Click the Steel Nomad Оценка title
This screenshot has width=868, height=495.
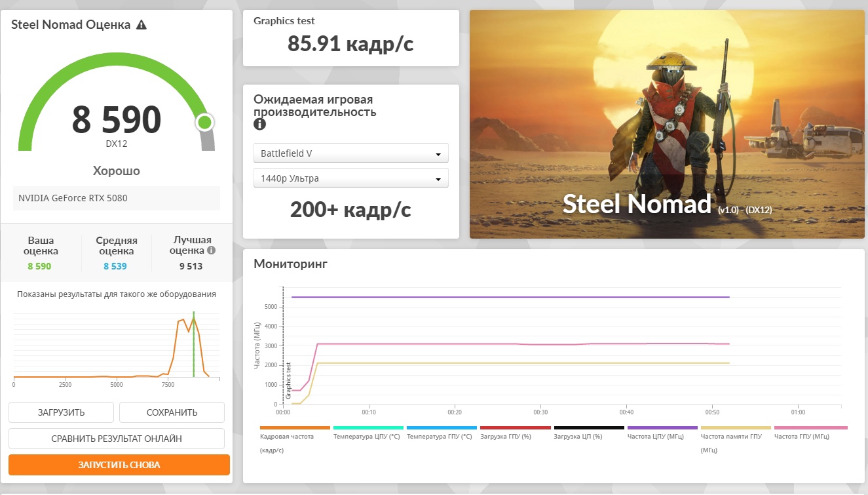coord(71,25)
